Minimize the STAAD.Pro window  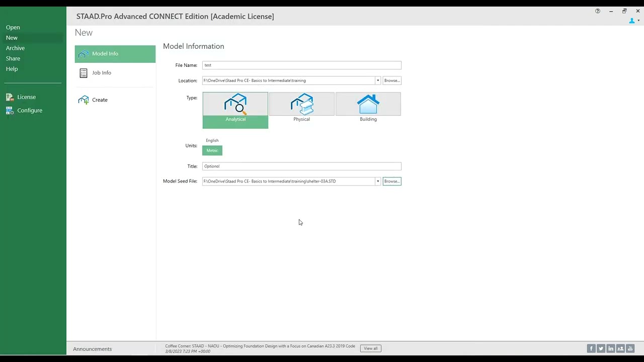[x=611, y=11]
